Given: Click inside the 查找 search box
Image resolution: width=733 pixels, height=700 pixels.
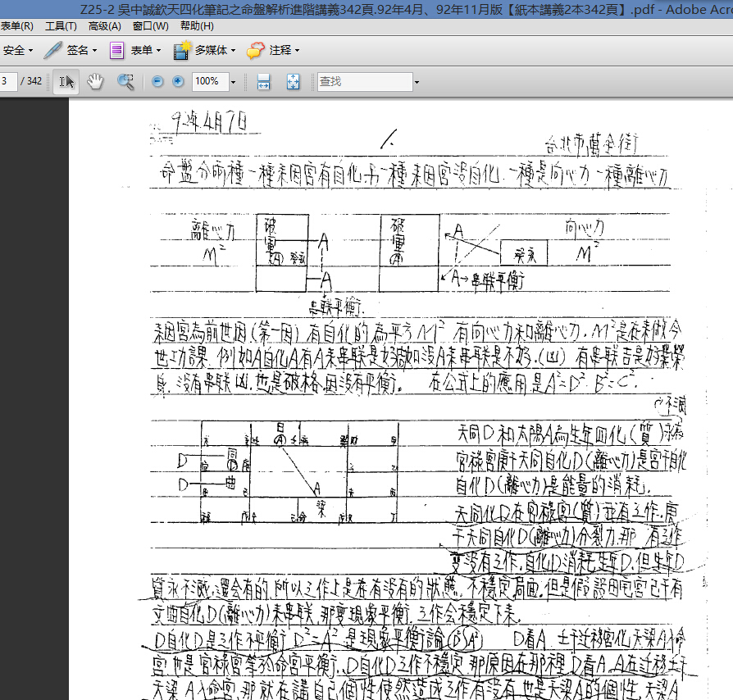Looking at the screenshot, I should pos(361,81).
